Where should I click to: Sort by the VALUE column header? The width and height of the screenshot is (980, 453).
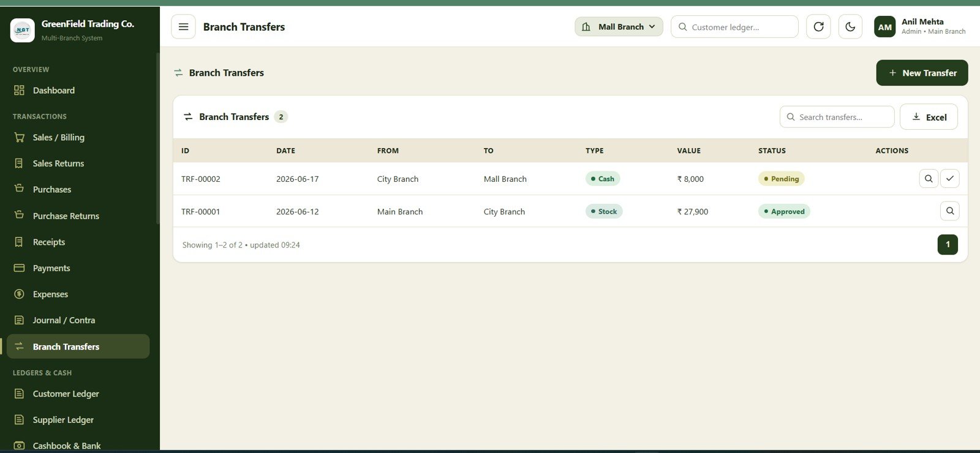tap(688, 151)
